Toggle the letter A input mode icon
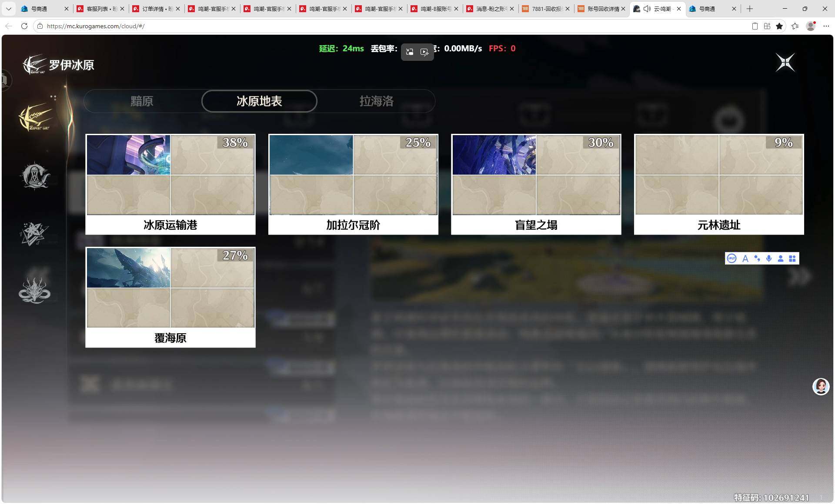Screen dimensions: 835x504 point(745,259)
